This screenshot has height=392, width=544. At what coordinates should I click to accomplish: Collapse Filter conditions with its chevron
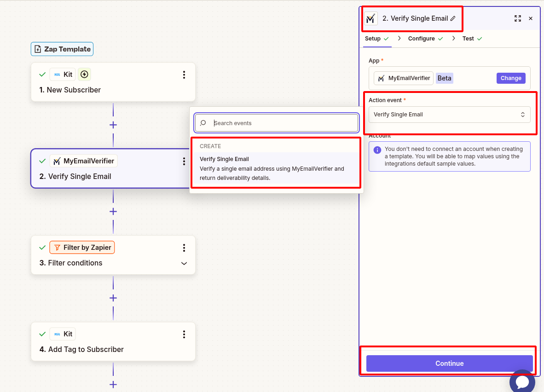[184, 263]
